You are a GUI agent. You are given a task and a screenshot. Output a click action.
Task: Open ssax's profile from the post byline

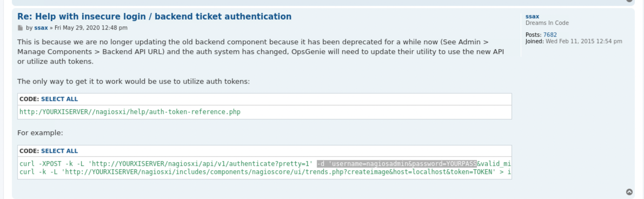pos(41,28)
